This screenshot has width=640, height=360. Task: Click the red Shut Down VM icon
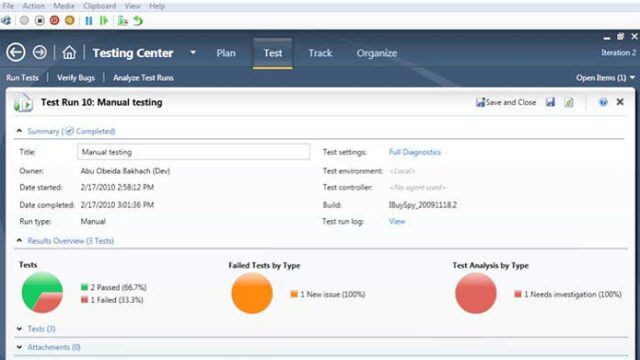(x=54, y=20)
